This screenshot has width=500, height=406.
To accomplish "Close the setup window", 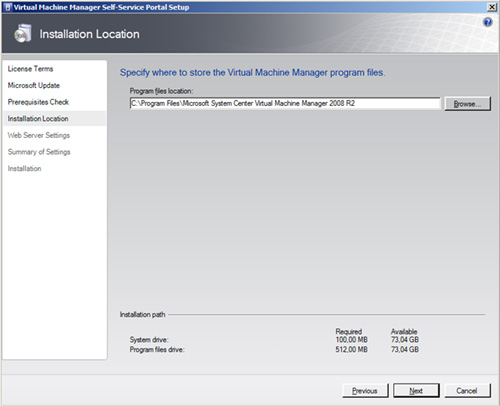I will [492, 7].
